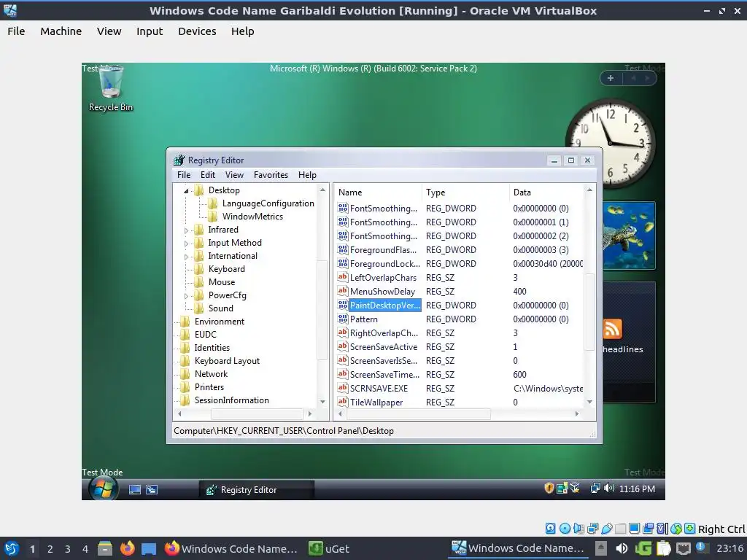Image resolution: width=747 pixels, height=560 pixels.
Task: Click Registry Editor taskbar button in guest
Action: coord(256,489)
